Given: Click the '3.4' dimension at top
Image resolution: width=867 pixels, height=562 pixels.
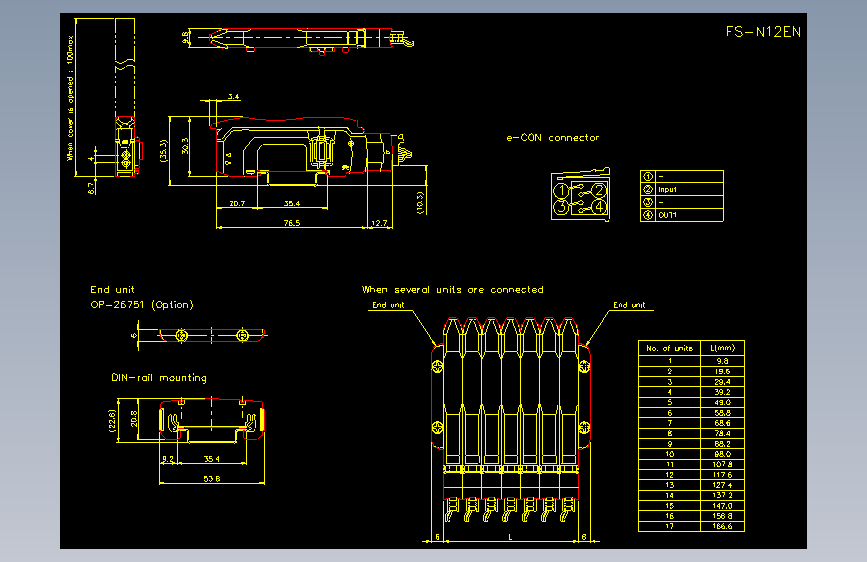Looking at the screenshot, I should click(x=234, y=97).
